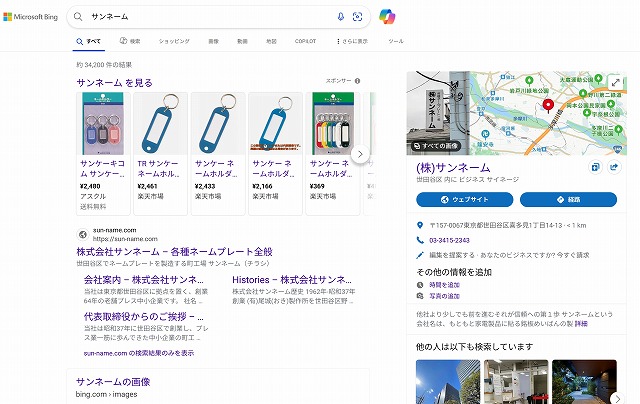This screenshot has height=404, width=640.
Task: Switch to the ショッピング tab
Action: 174,41
